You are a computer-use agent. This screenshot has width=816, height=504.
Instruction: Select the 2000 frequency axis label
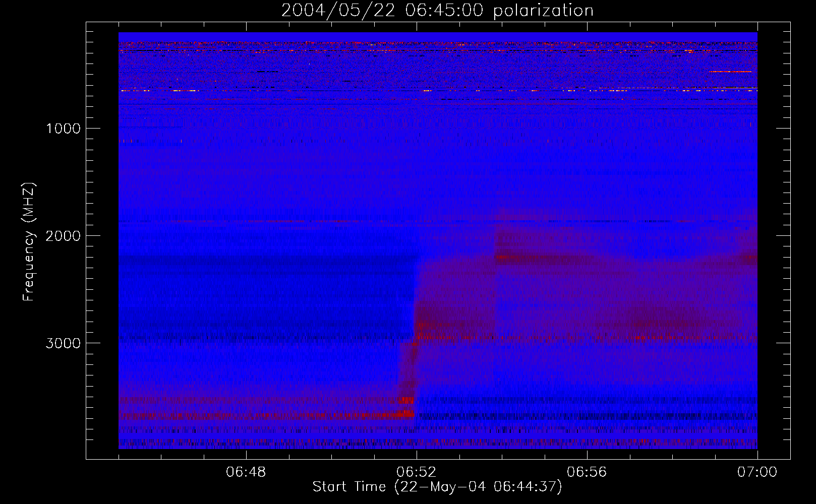(x=63, y=236)
